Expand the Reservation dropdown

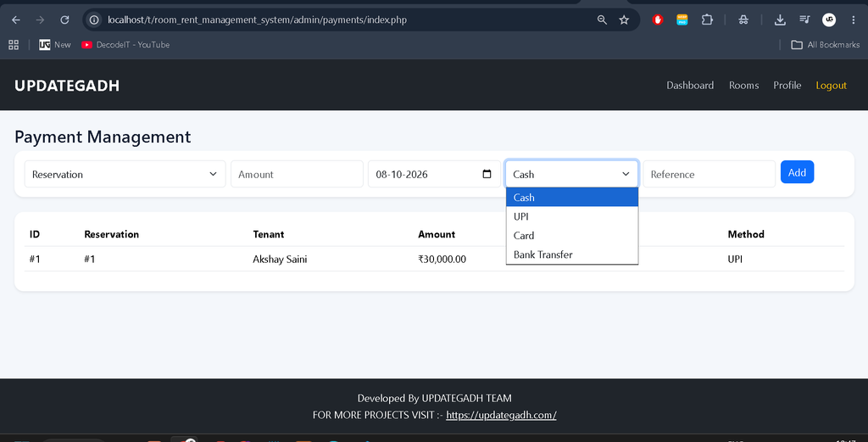pyautogui.click(x=125, y=174)
